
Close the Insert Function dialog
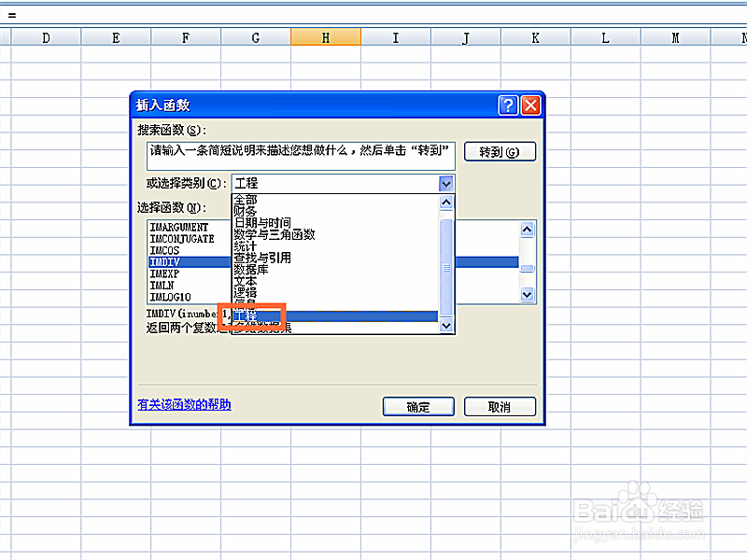pos(530,105)
